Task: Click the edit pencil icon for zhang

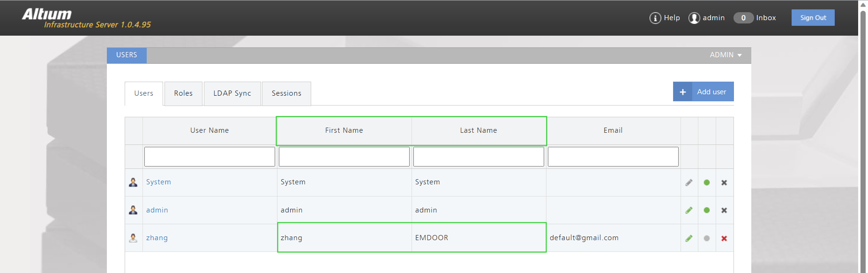Action: click(x=689, y=238)
